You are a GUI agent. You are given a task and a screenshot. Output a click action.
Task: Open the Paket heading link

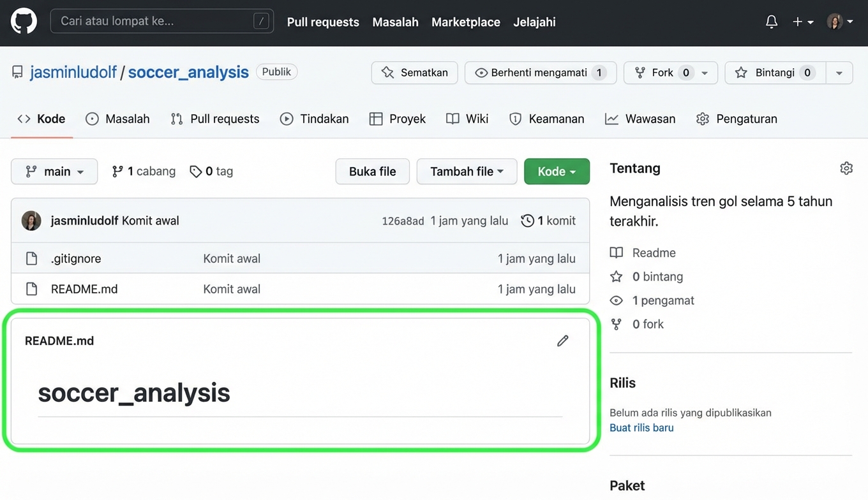627,485
